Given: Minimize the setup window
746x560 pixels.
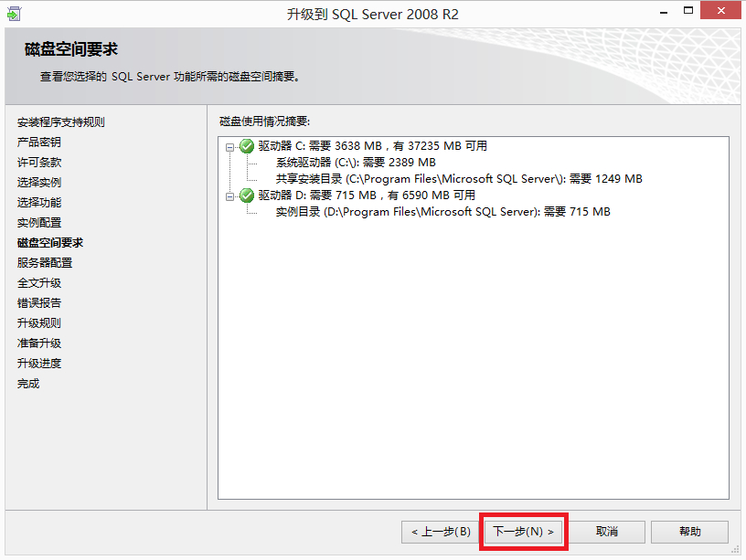Looking at the screenshot, I should tap(664, 11).
